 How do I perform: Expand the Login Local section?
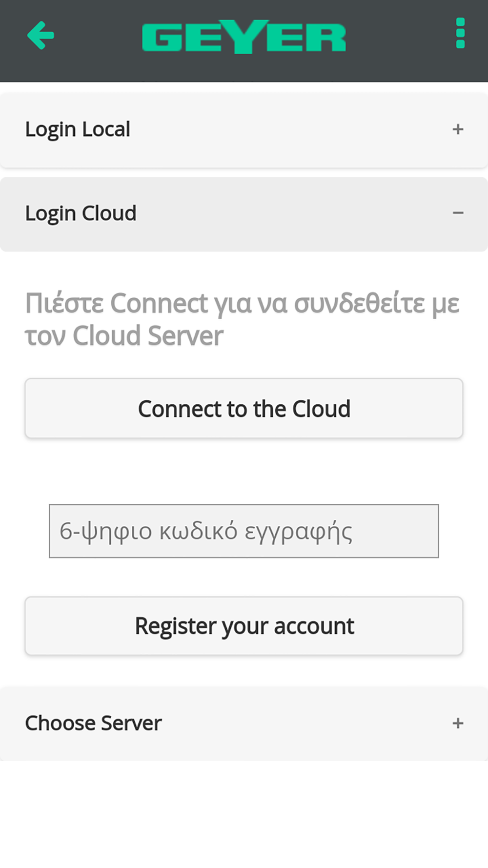(244, 130)
